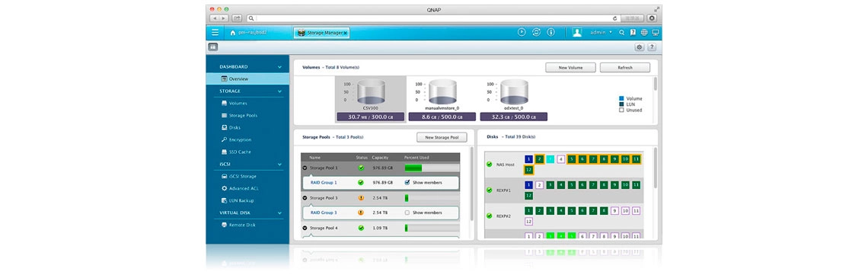Collapse the iSCSI sidebar section
This screenshot has height=275, width=868.
279,165
